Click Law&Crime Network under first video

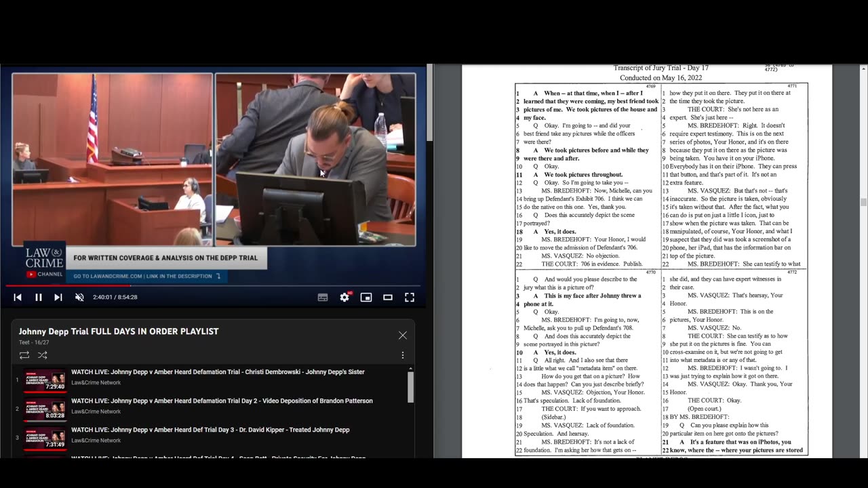coord(96,383)
